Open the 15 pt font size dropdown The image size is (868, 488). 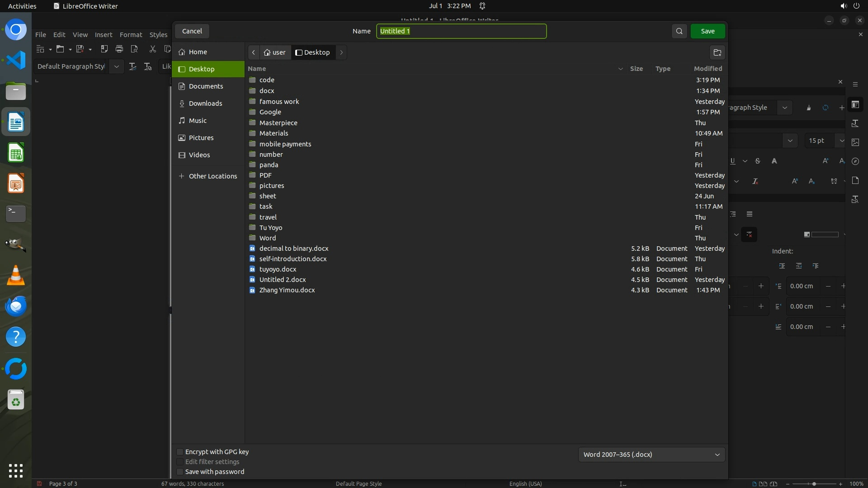(841, 141)
